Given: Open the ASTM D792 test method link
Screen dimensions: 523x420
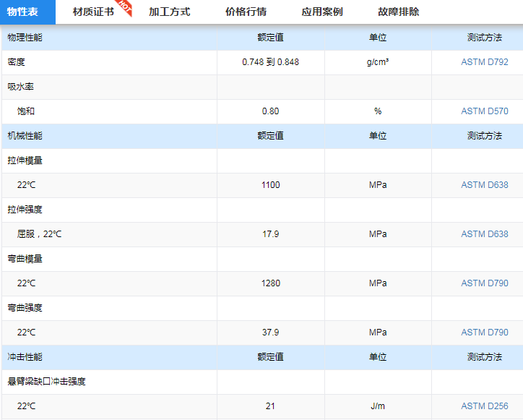Looking at the screenshot, I should [484, 62].
